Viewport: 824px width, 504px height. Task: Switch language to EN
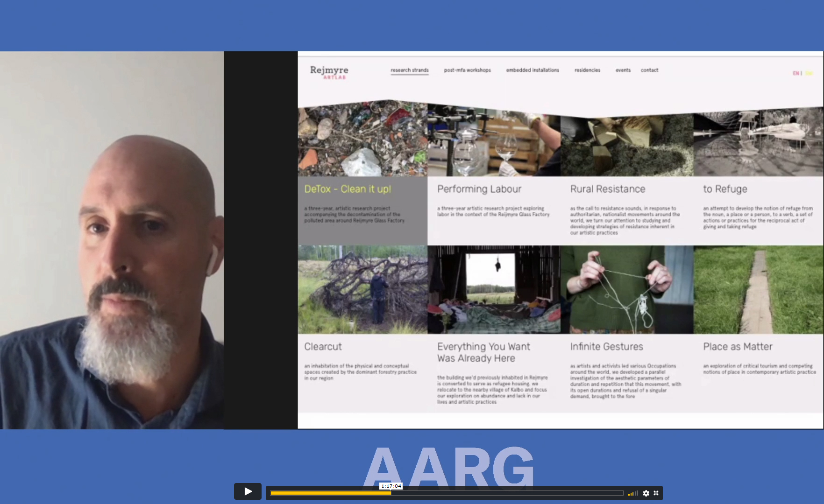(796, 73)
